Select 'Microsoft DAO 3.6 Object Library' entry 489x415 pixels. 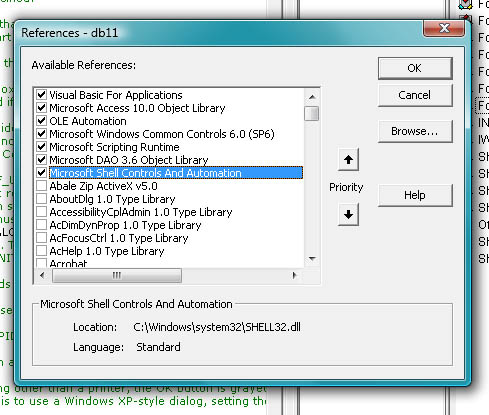129,160
